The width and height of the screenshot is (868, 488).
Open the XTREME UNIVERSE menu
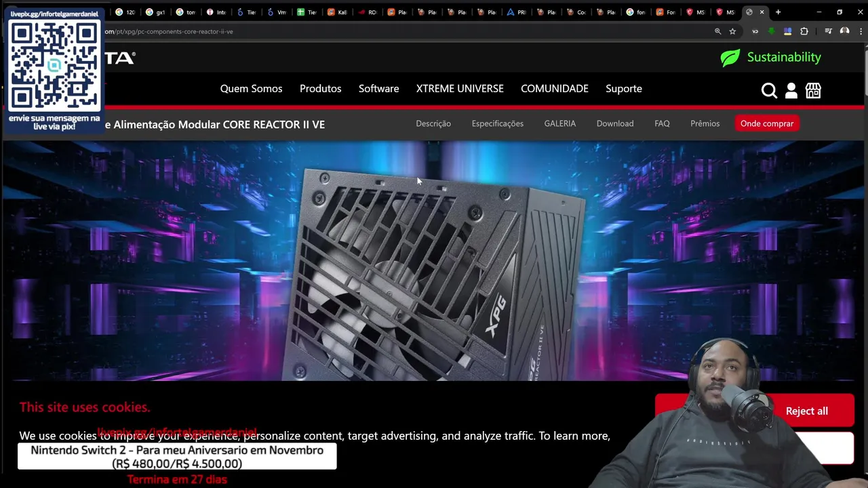pyautogui.click(x=460, y=89)
